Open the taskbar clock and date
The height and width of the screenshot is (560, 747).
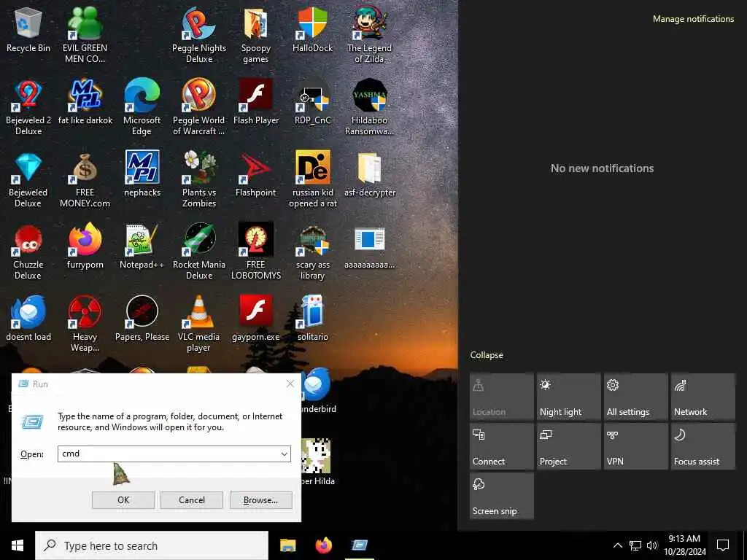[684, 545]
